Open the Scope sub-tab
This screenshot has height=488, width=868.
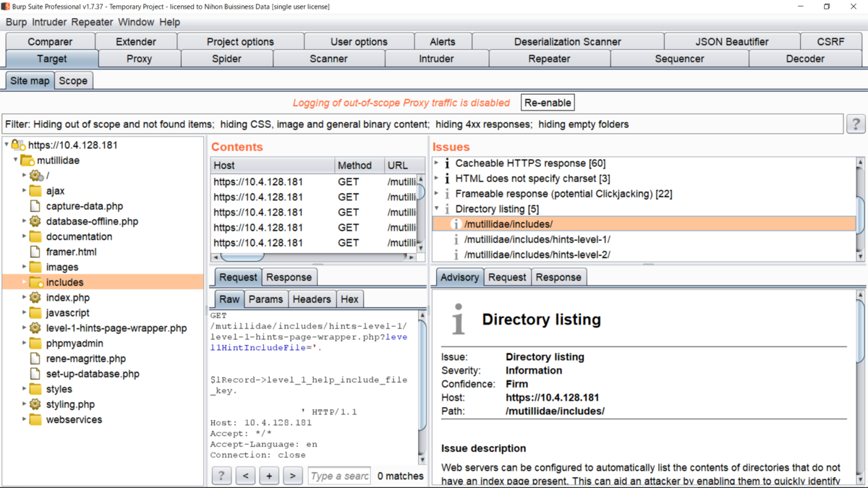tap(73, 81)
